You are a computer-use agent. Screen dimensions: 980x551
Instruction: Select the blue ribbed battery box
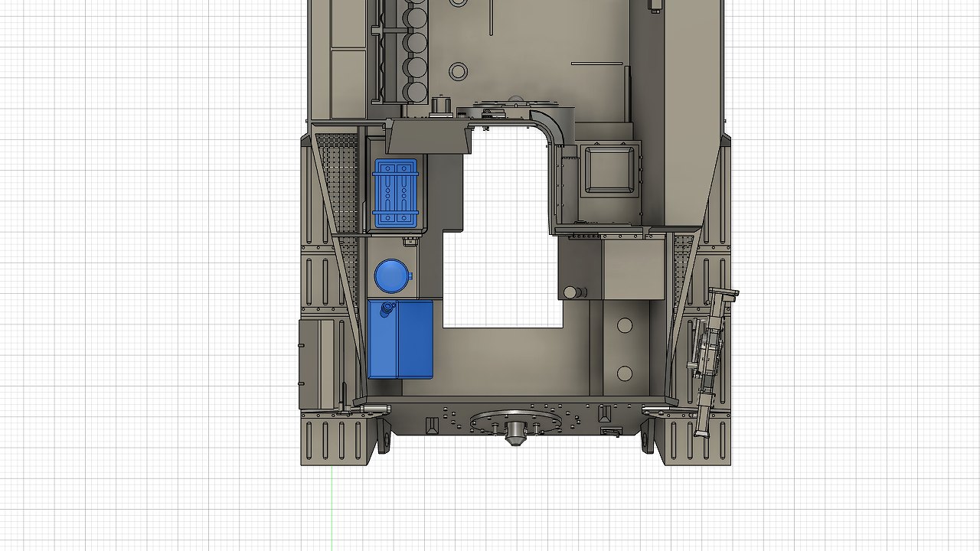tap(395, 194)
